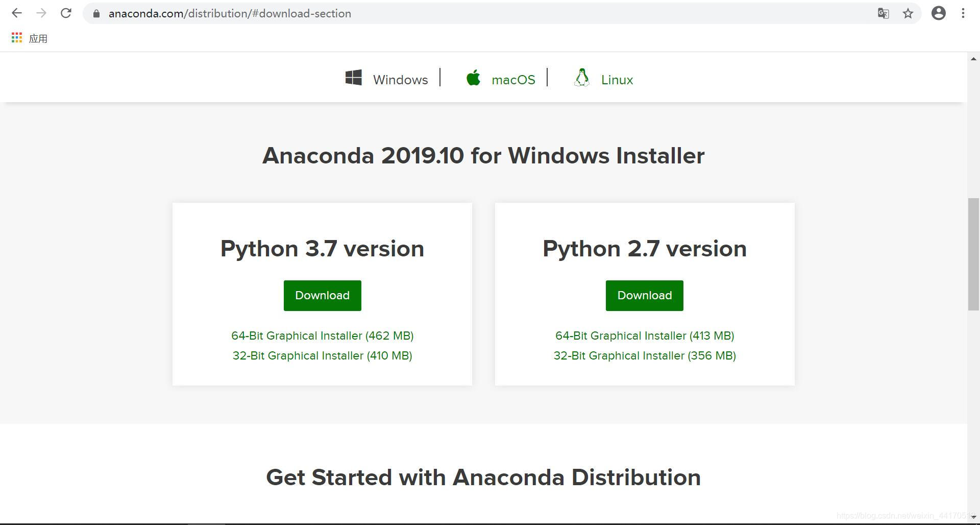Select the Windows platform tab
980x525 pixels.
pos(400,80)
